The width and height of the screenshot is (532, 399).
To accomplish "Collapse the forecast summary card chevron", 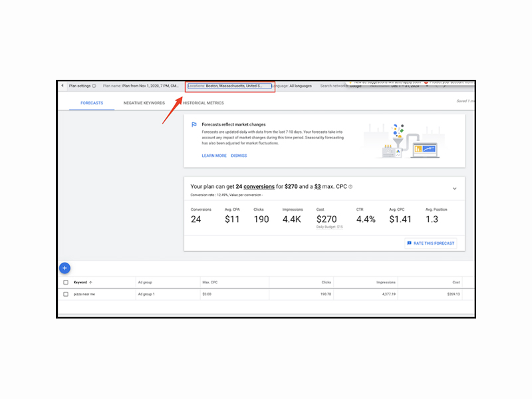I will [x=455, y=188].
